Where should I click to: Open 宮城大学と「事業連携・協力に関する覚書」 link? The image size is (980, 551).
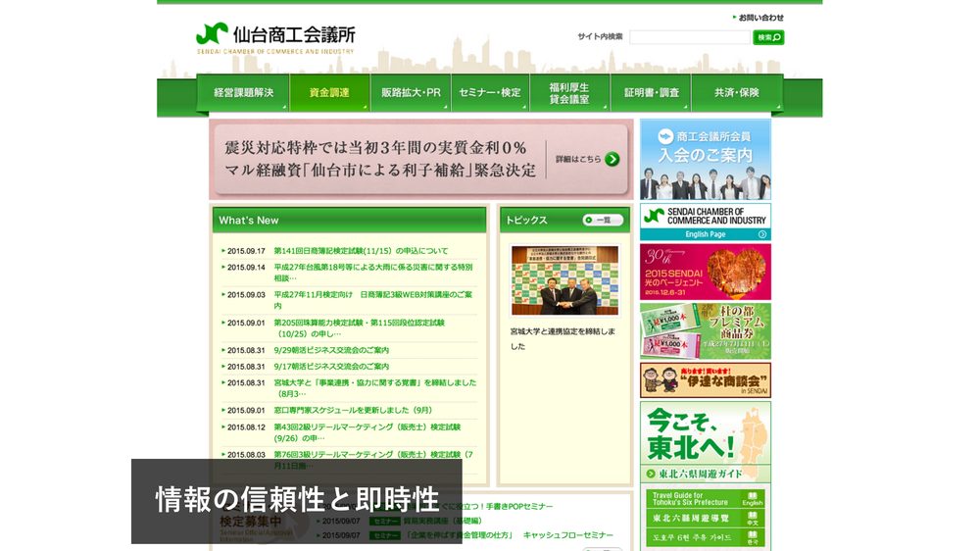click(x=375, y=388)
